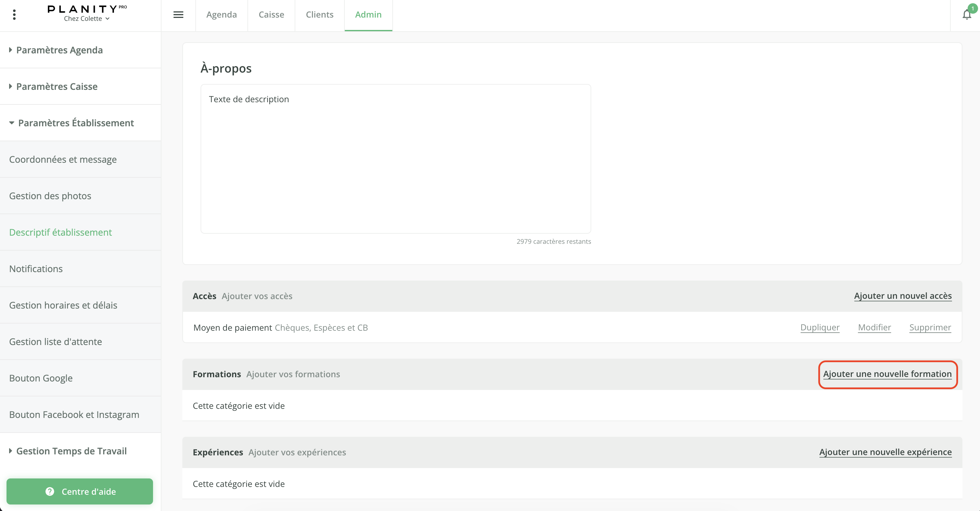This screenshot has width=980, height=511.
Task: Click Ajouter une nouvelle expérience link
Action: click(885, 452)
